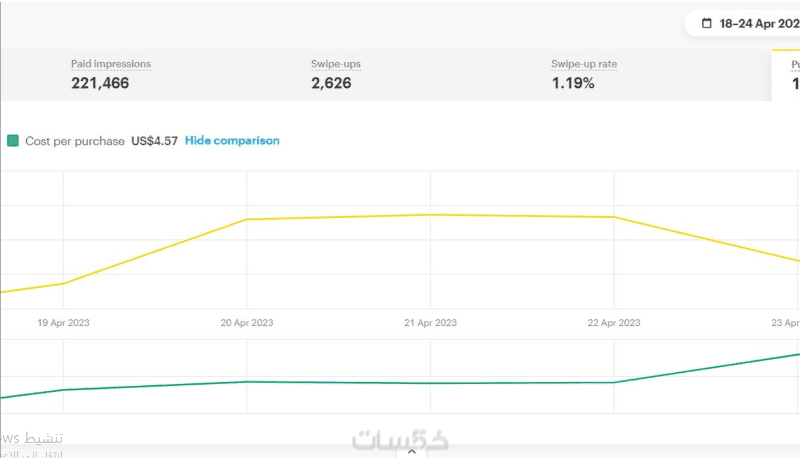The width and height of the screenshot is (800, 460).
Task: Click the yellow line point at 22 Apr
Action: pyautogui.click(x=614, y=217)
